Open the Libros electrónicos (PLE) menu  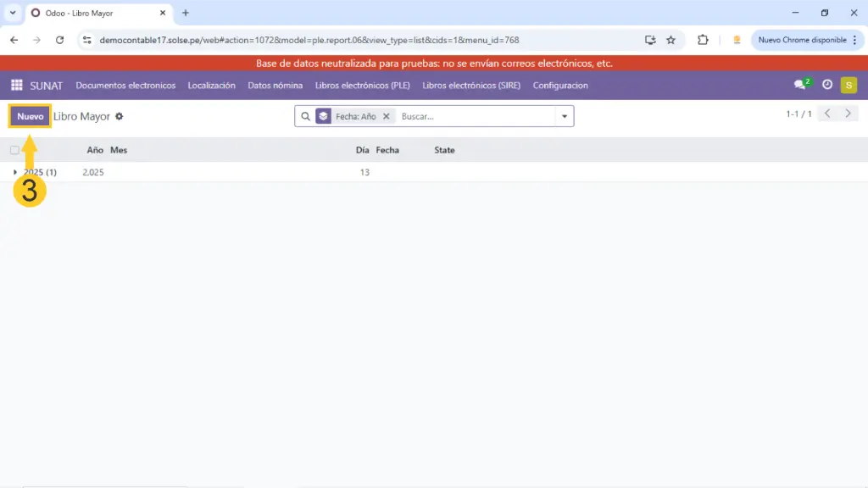363,86
